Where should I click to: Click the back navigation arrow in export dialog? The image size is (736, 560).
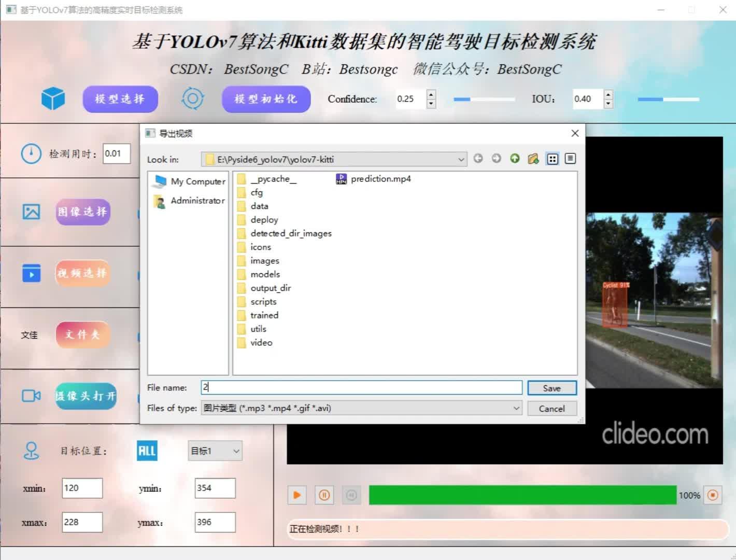click(x=478, y=159)
